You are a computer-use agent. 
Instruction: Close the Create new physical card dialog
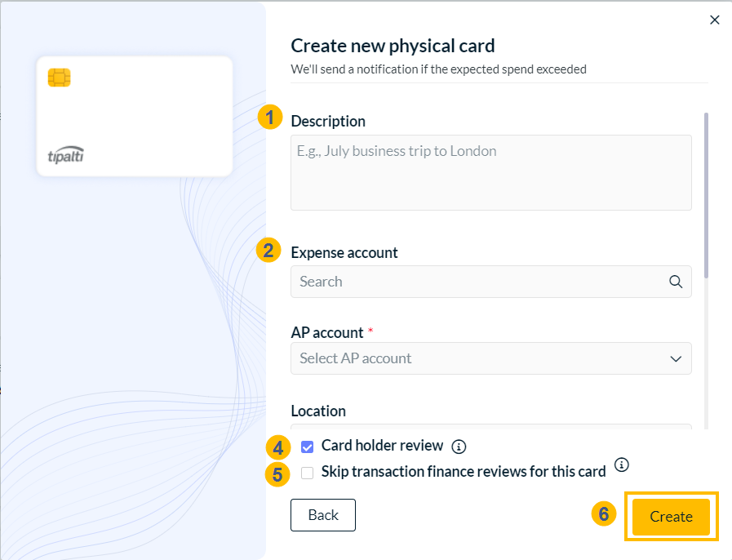tap(714, 20)
